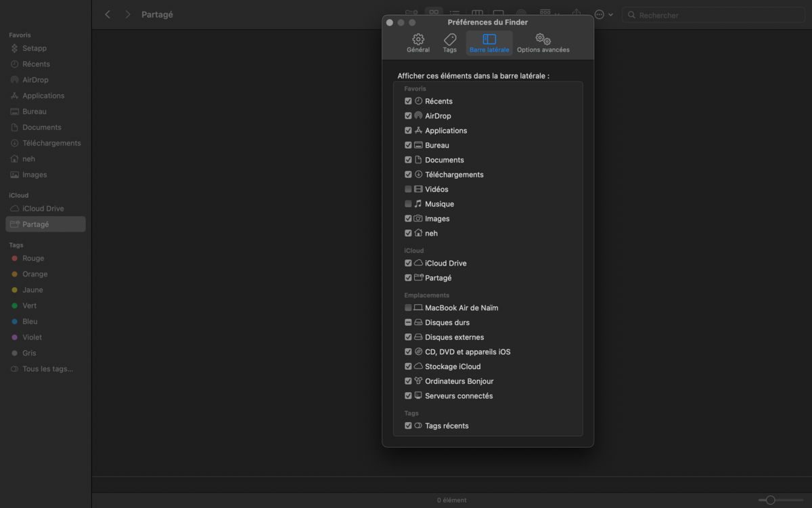The height and width of the screenshot is (508, 812).
Task: Uncheck the AirDrop checkbox in preferences
Action: pos(408,116)
